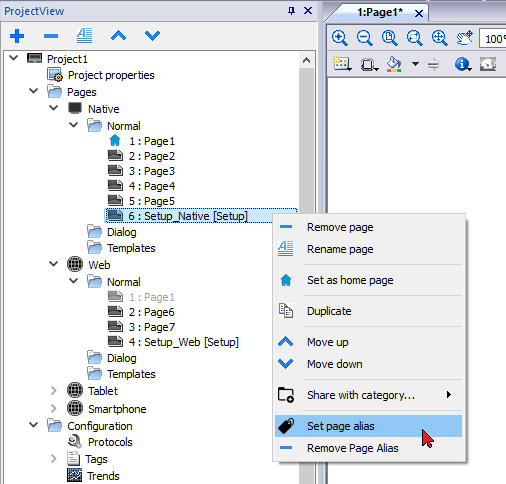Click the zoom percentage input field
Screen dimensions: 506x484
(x=493, y=39)
